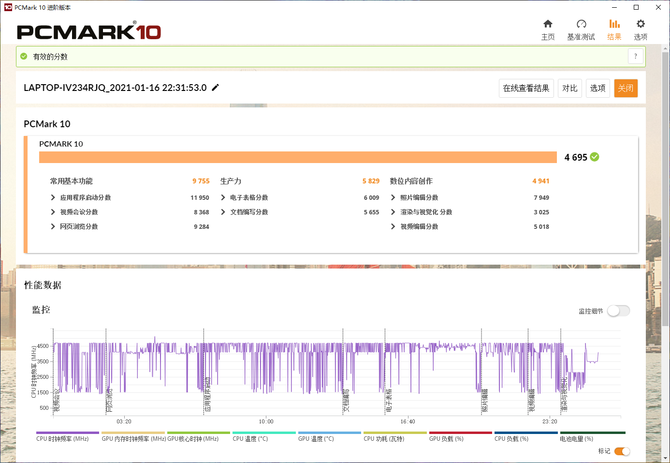
Task: Click the 视频会议 marker line on chart
Action: coord(53,372)
